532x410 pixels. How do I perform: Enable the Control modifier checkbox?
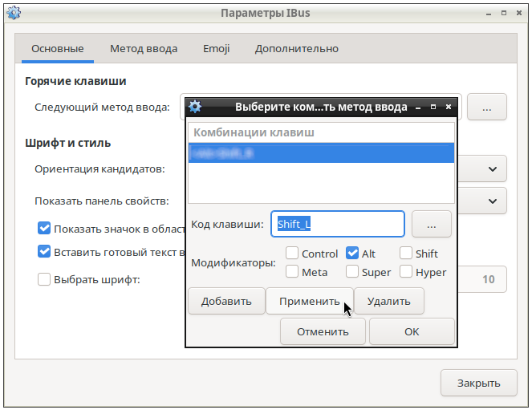coord(292,254)
